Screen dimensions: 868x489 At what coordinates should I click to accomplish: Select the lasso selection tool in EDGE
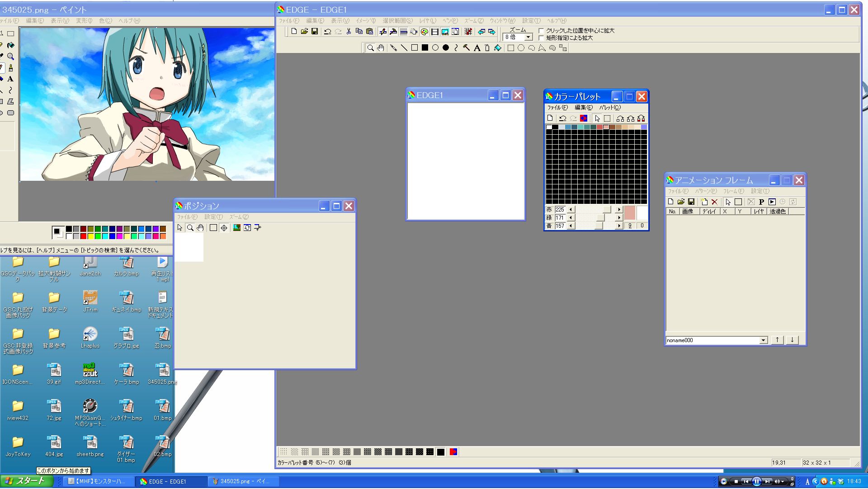point(531,47)
